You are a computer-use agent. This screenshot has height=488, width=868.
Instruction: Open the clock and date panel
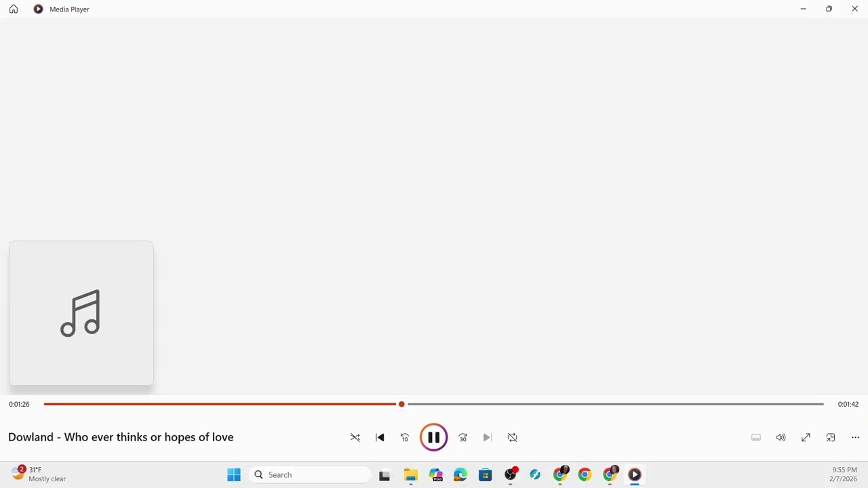pos(844,474)
